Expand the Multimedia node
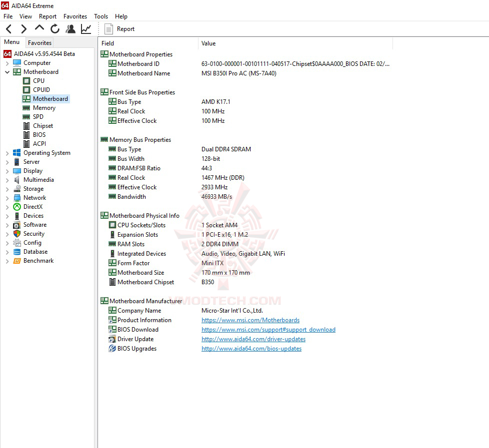Image resolution: width=489 pixels, height=448 pixels. pos(7,180)
